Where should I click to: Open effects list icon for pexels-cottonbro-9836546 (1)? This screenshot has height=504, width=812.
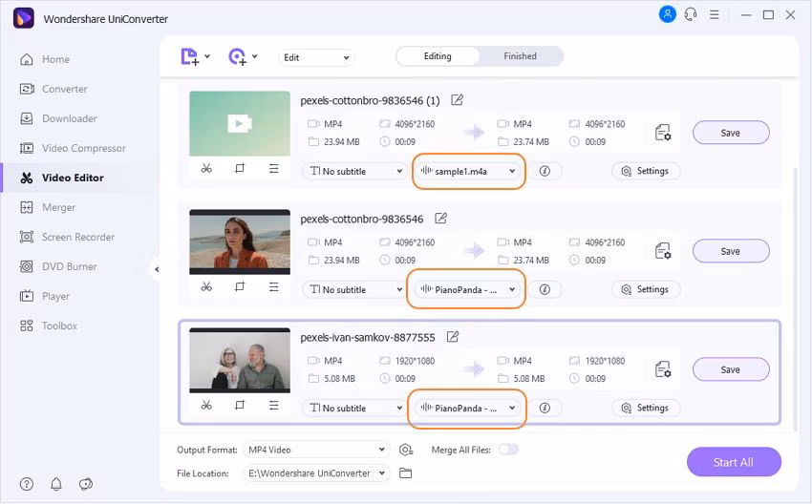tap(273, 168)
